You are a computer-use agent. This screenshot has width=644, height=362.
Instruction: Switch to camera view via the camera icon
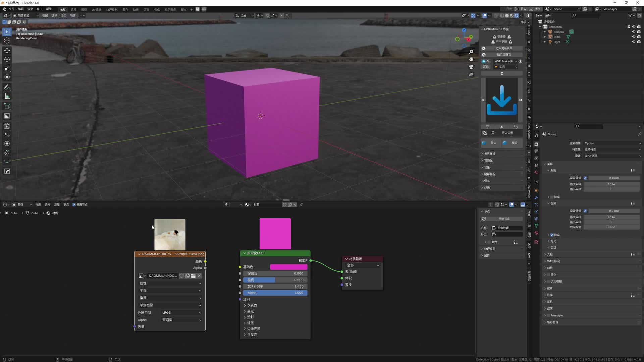click(x=471, y=67)
